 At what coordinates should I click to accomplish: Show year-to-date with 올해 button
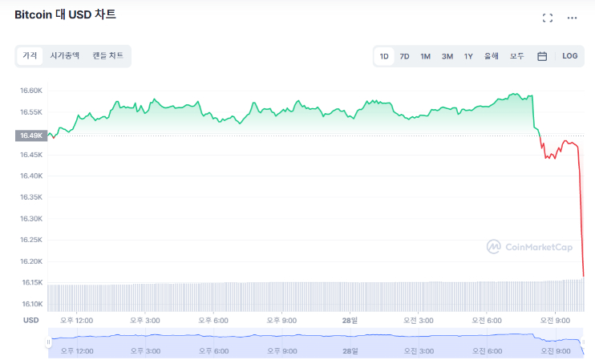point(492,56)
